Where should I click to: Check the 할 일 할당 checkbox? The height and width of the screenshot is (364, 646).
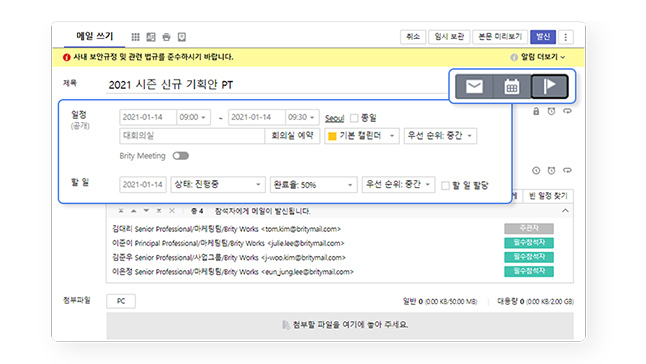tap(445, 186)
